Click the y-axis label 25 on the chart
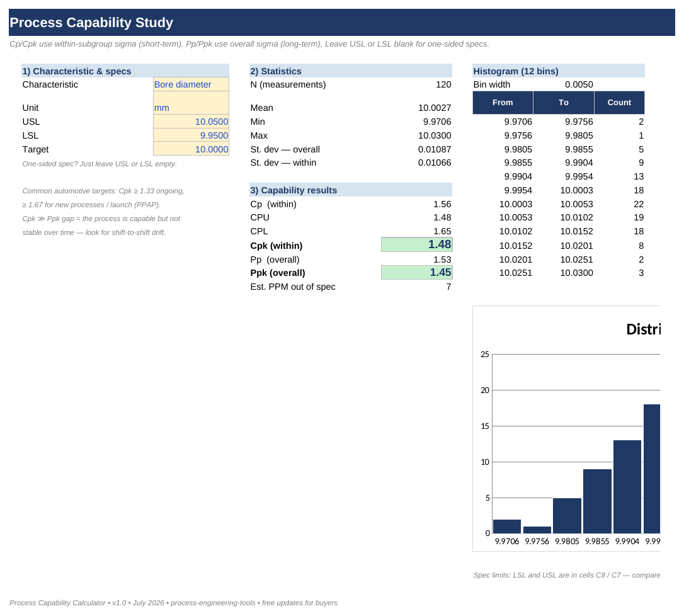Viewport: 684px width, 616px height. [x=484, y=354]
